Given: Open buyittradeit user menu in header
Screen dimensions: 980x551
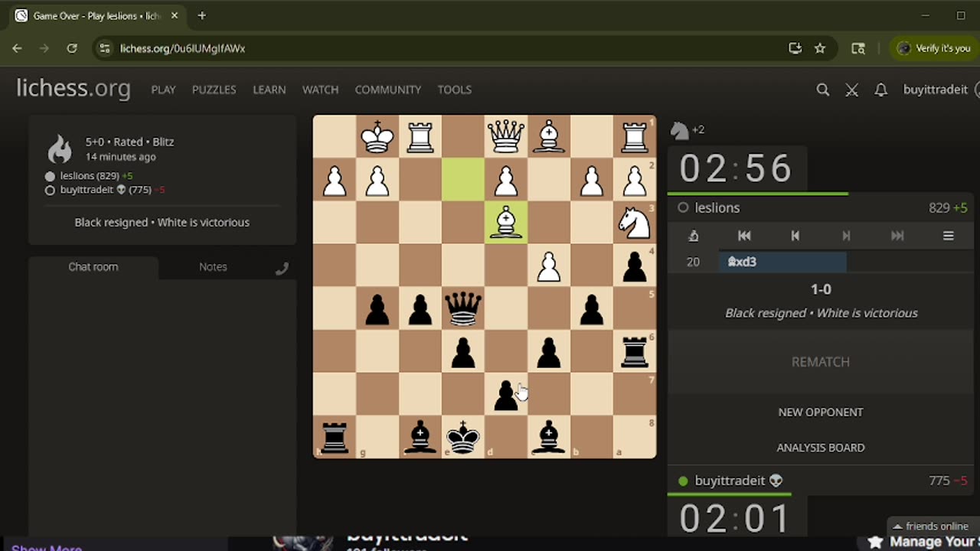Looking at the screenshot, I should pos(936,90).
